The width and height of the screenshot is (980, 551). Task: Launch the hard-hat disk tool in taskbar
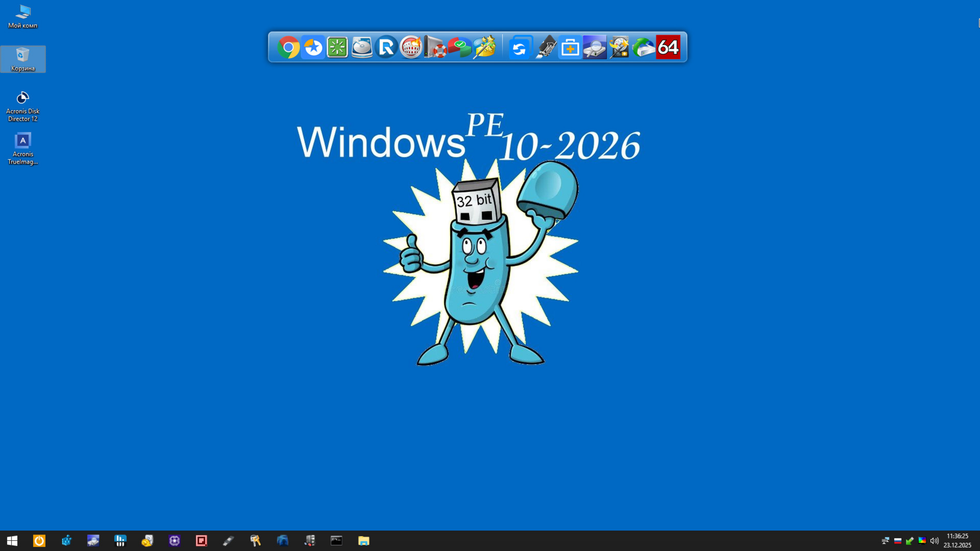[147, 541]
